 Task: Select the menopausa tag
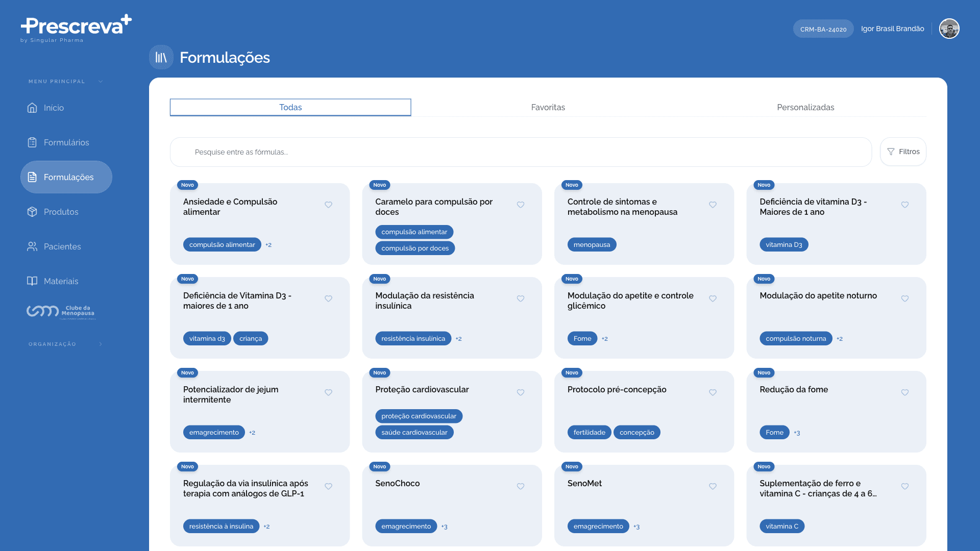592,244
